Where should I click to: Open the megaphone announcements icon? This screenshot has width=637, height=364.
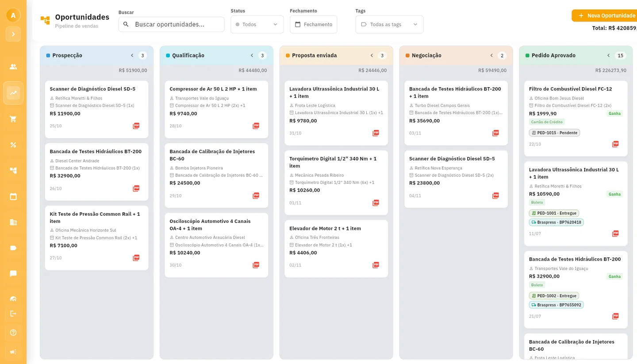[13, 352]
